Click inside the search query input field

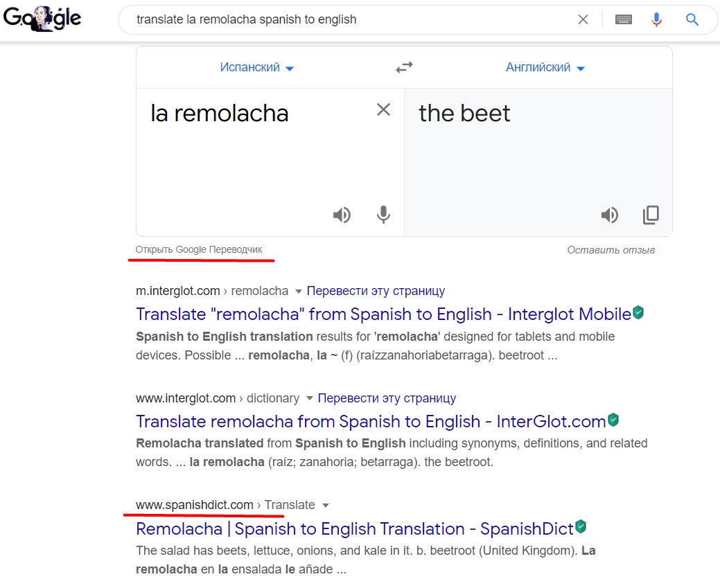346,19
